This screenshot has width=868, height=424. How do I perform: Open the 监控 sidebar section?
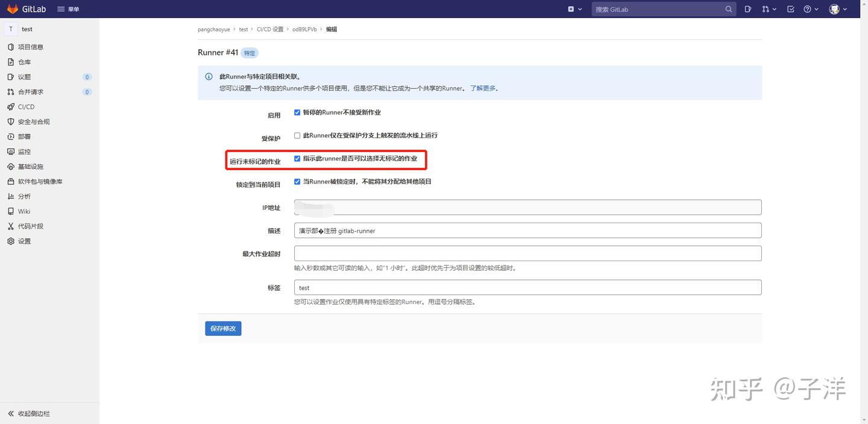[25, 151]
